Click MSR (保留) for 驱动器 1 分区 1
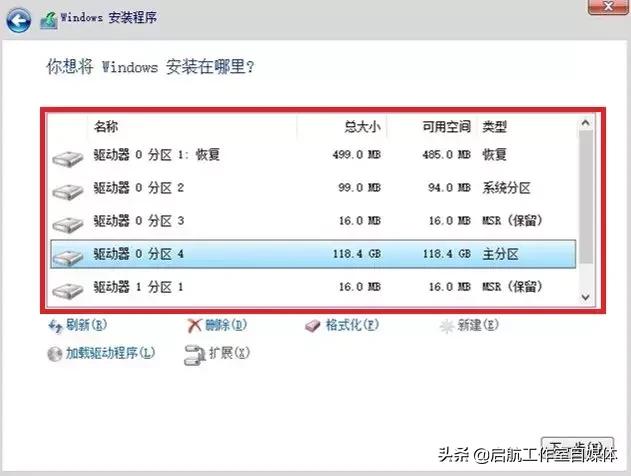This screenshot has height=476, width=631. click(x=512, y=287)
